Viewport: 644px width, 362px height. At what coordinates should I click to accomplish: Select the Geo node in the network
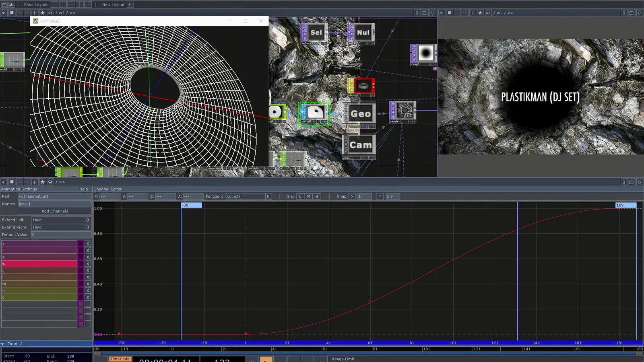click(x=360, y=114)
